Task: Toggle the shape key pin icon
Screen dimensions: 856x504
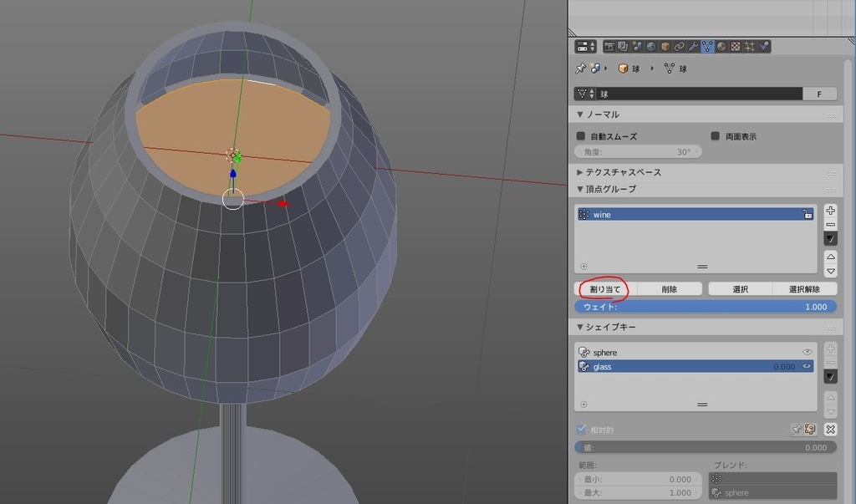Action: pyautogui.click(x=797, y=429)
